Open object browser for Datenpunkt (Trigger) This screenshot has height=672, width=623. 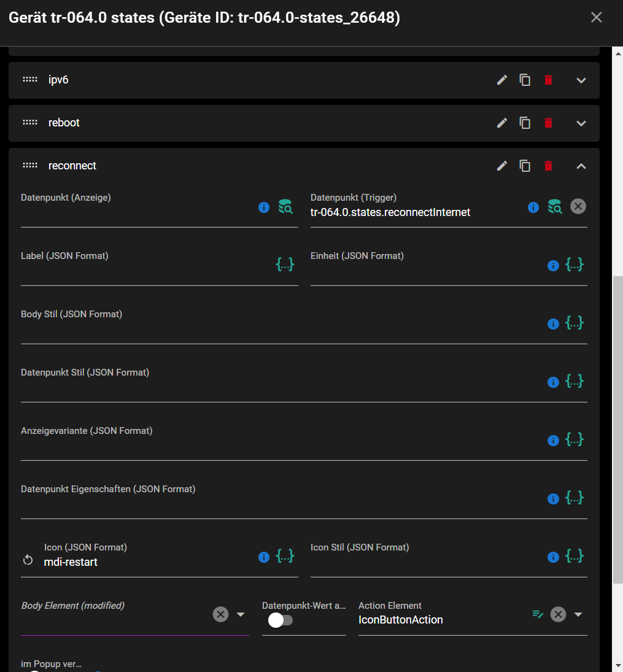[x=555, y=207]
